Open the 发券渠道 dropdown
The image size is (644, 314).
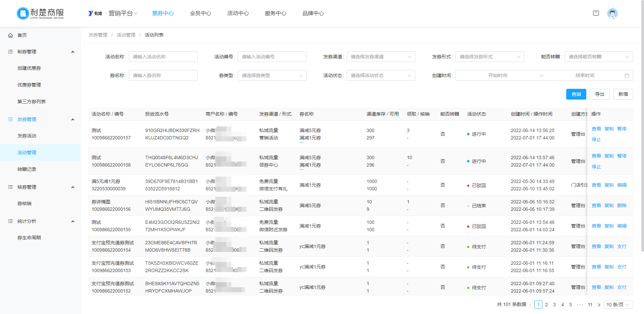381,57
